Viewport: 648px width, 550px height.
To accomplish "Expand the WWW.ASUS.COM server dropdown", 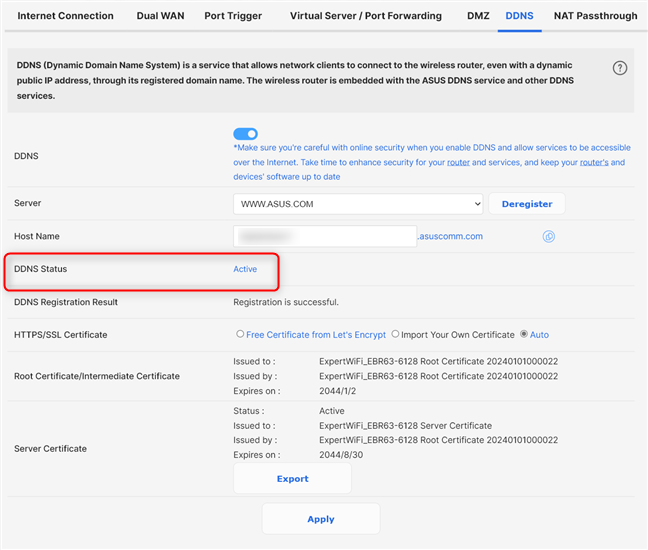I will 357,204.
